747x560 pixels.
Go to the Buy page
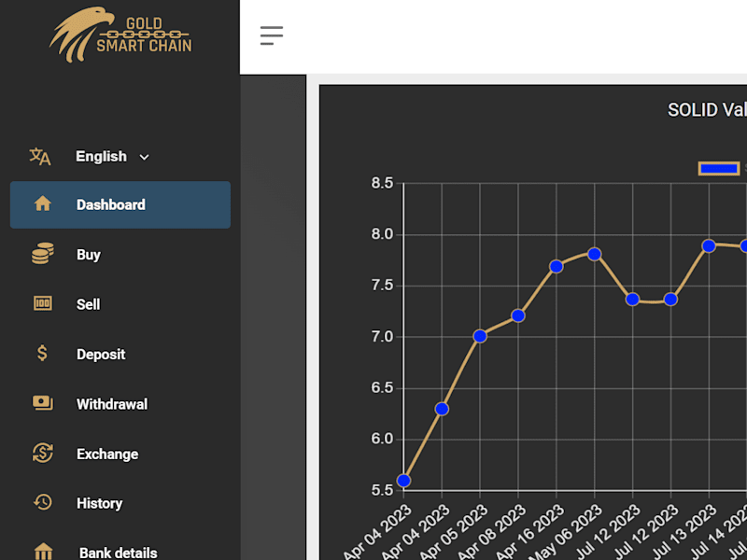pyautogui.click(x=89, y=255)
